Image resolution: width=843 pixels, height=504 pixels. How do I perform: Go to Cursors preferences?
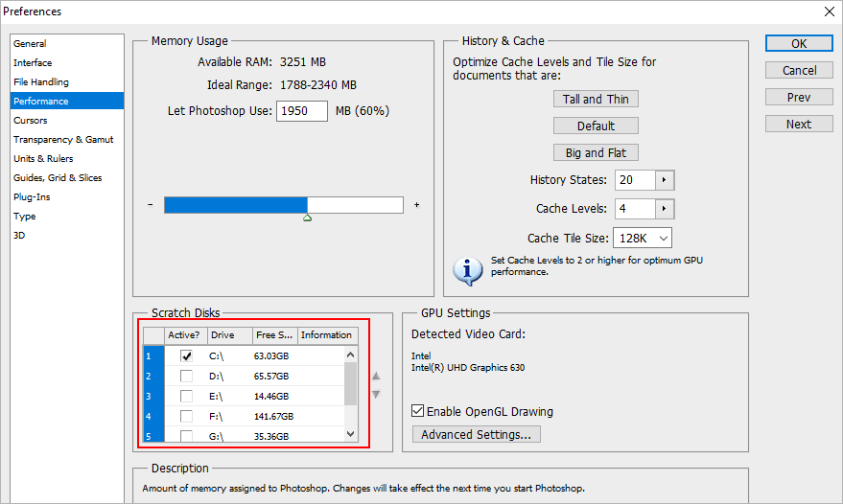point(30,121)
